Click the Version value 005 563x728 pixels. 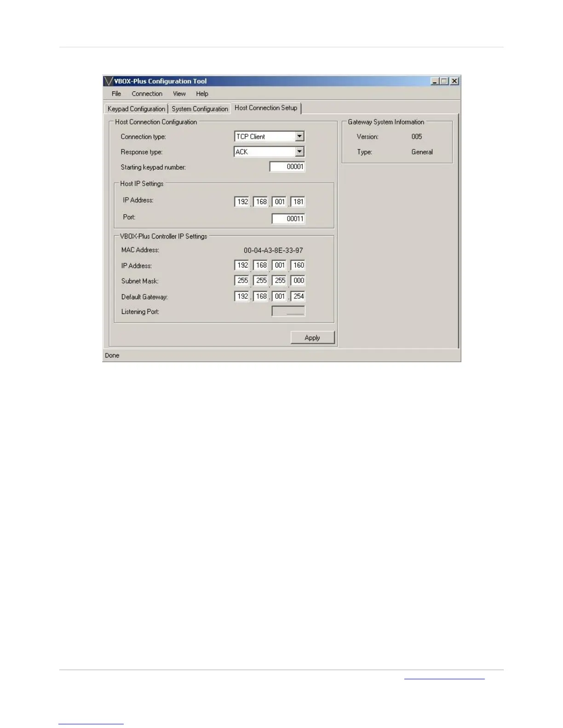click(x=417, y=136)
